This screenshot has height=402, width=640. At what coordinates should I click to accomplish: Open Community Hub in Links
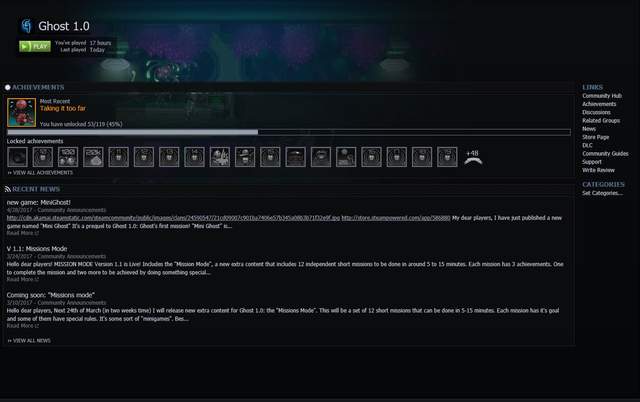(x=602, y=96)
